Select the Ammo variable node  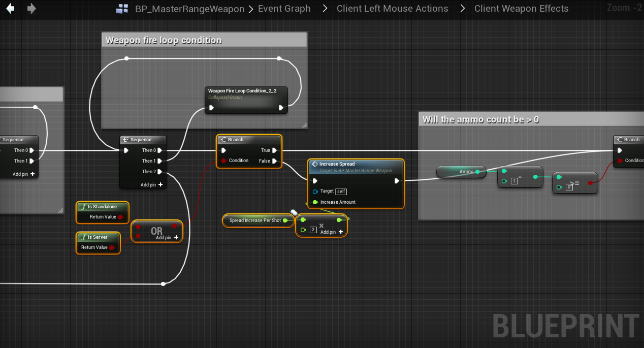point(460,172)
